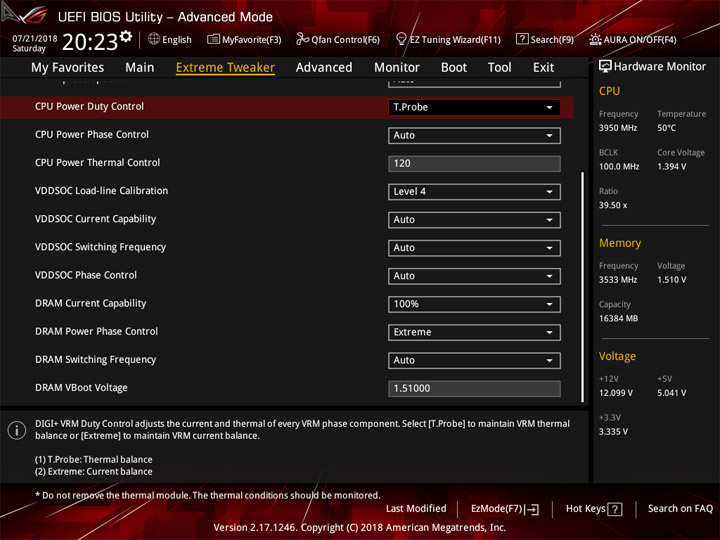Click the AURA ON/OFF light icon
This screenshot has height=540, width=720.
tap(595, 39)
